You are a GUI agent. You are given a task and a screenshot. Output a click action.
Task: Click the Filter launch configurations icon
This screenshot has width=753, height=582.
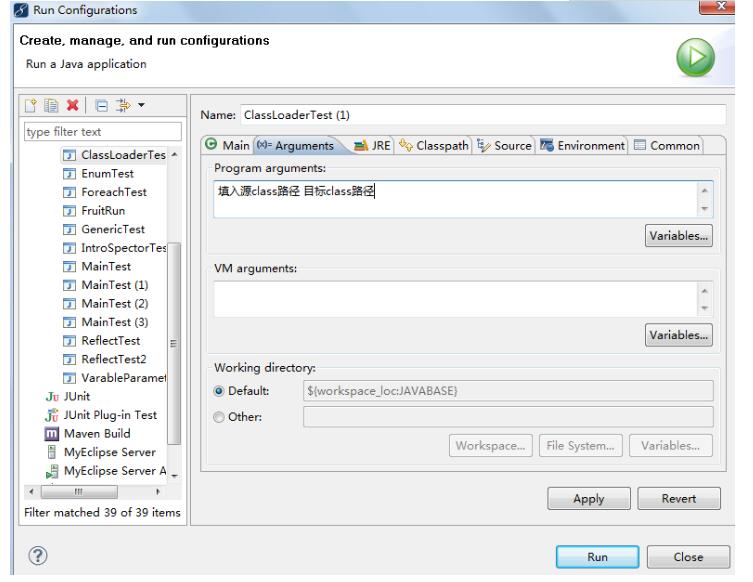click(x=123, y=105)
